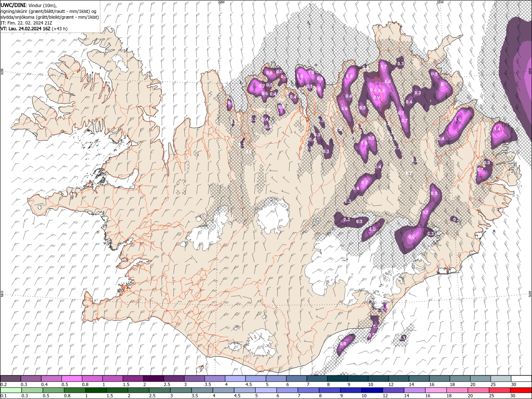532x399 pixels.
Task: Click the darkest purple 2–2.5 snow swatch
Action: click(153, 379)
